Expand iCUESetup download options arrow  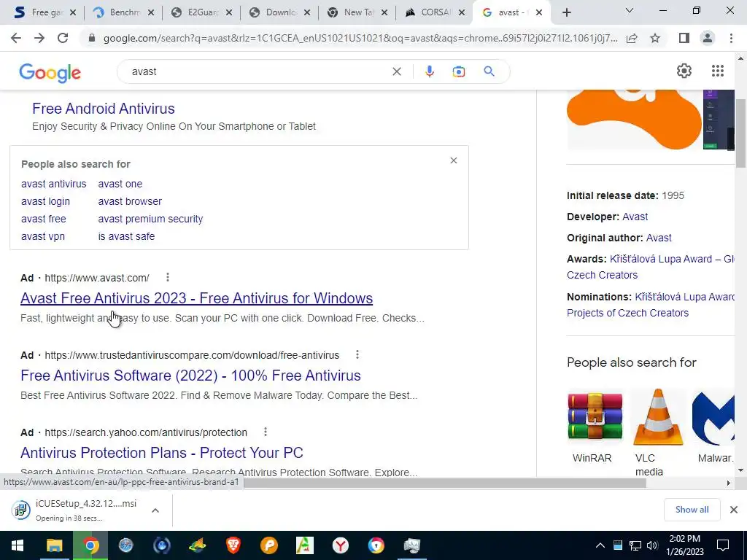pos(155,510)
